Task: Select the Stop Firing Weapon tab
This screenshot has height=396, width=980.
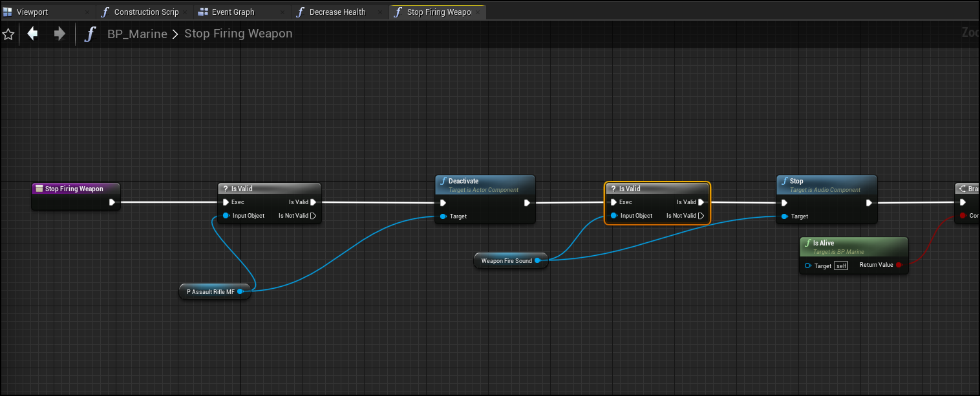Action: coord(438,12)
